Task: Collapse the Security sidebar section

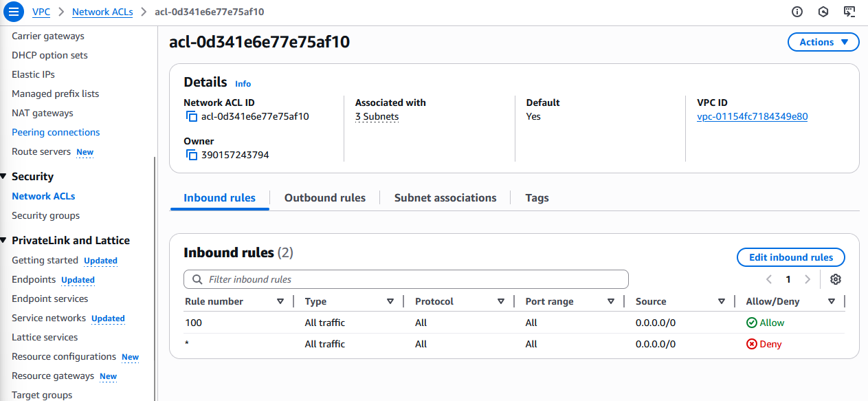Action: (x=3, y=177)
